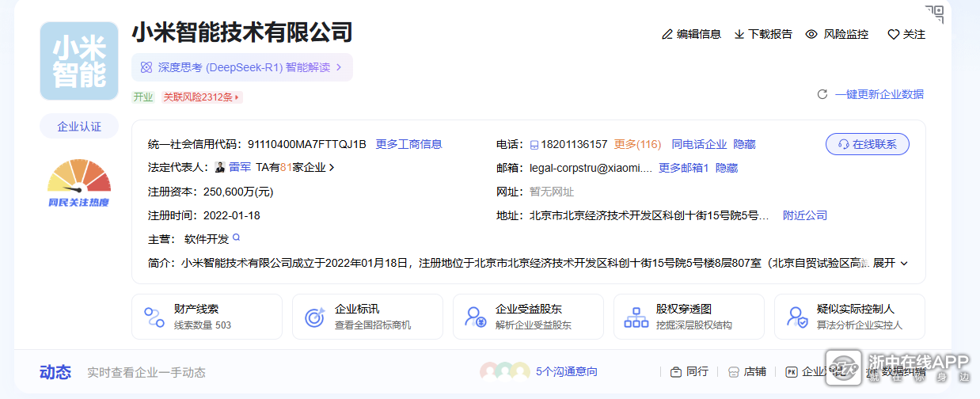The height and width of the screenshot is (399, 980).
Task: Click the pencil icon for 编辑信息
Action: (667, 34)
